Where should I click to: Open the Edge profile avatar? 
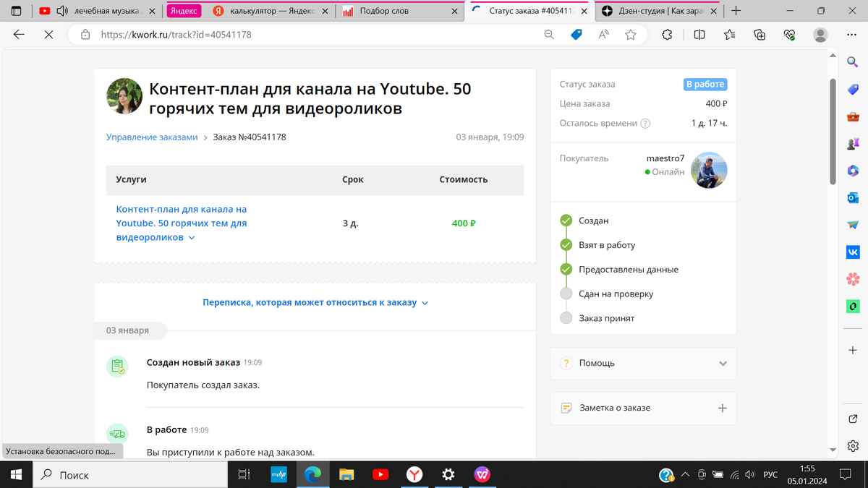coord(820,34)
